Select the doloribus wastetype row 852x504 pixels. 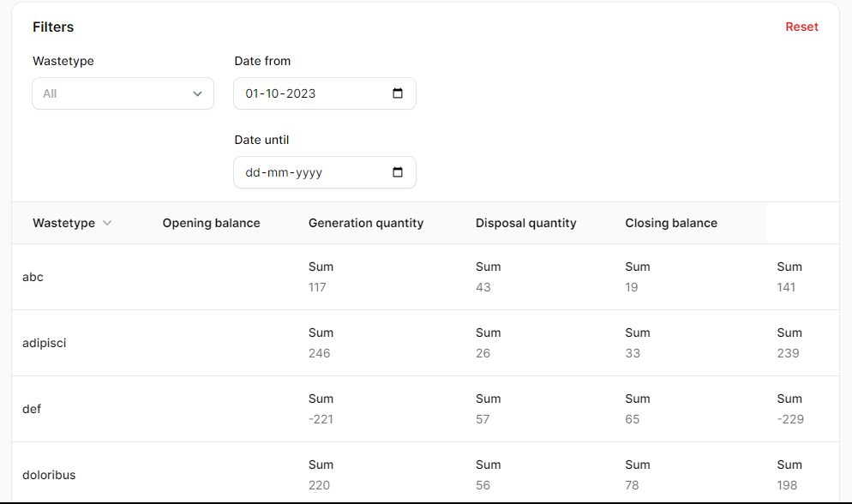coord(48,475)
